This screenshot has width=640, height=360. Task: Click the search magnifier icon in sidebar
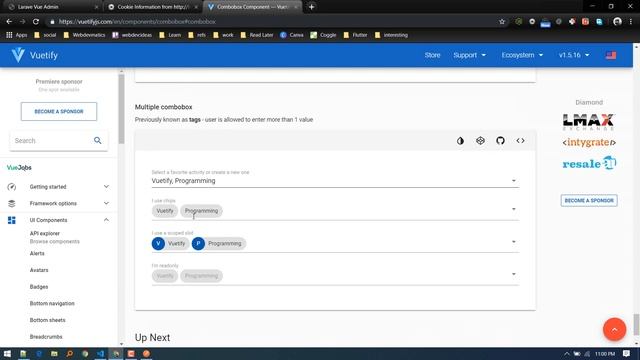pyautogui.click(x=98, y=140)
